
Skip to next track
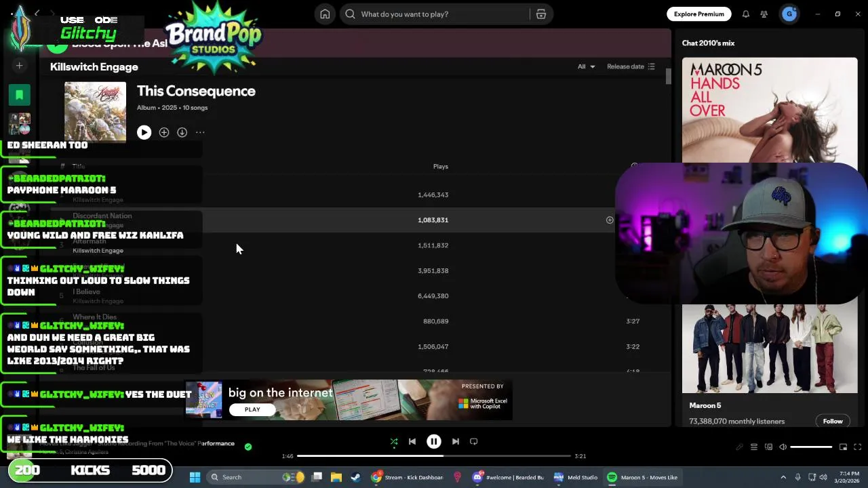[x=456, y=442]
